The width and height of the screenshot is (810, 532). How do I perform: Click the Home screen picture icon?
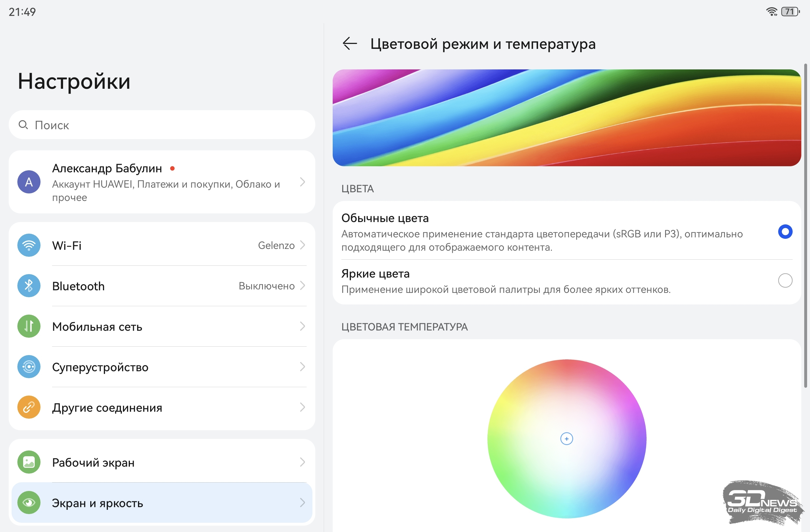click(29, 462)
